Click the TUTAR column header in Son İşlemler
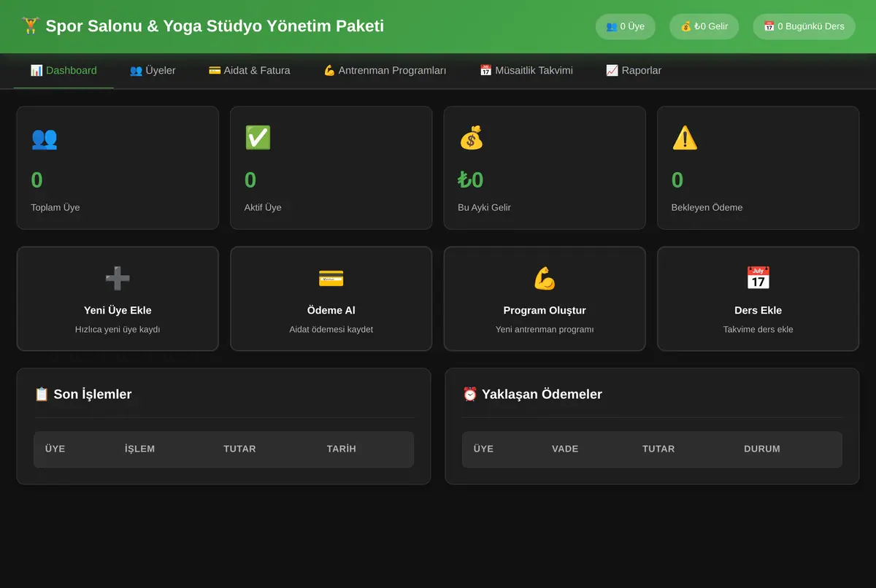This screenshot has height=588, width=876. 239,449
